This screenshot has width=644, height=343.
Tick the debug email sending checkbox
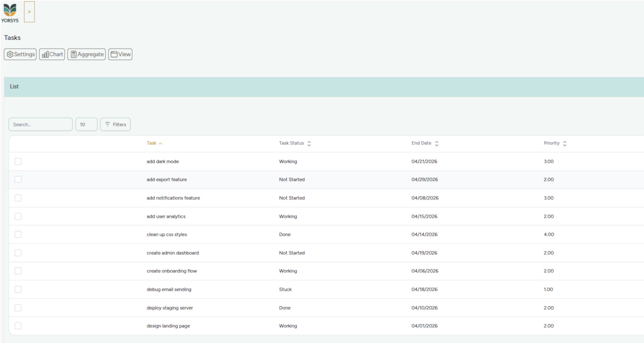click(x=18, y=289)
